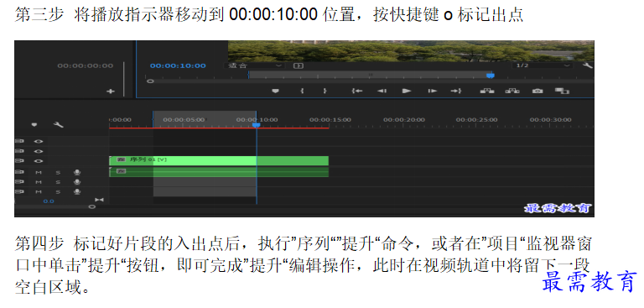Select the 序列 01 [V] video clip
The height and width of the screenshot is (308, 644).
click(x=219, y=160)
